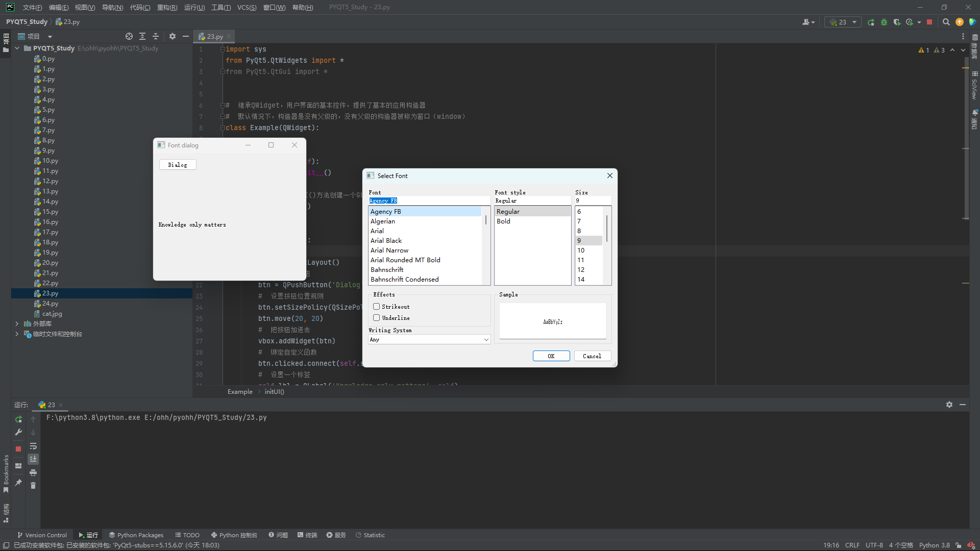
Task: Click the Debug bug icon
Action: pyautogui.click(x=884, y=22)
